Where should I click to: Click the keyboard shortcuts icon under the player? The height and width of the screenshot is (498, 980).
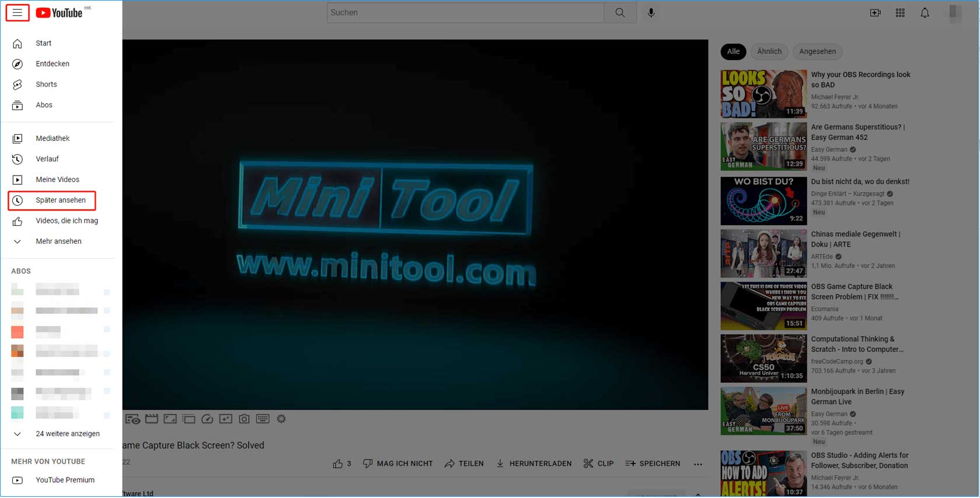tap(263, 419)
